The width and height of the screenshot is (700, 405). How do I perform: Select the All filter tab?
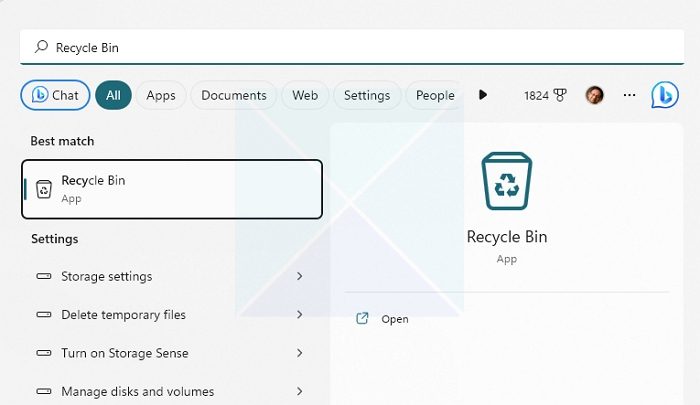click(113, 95)
